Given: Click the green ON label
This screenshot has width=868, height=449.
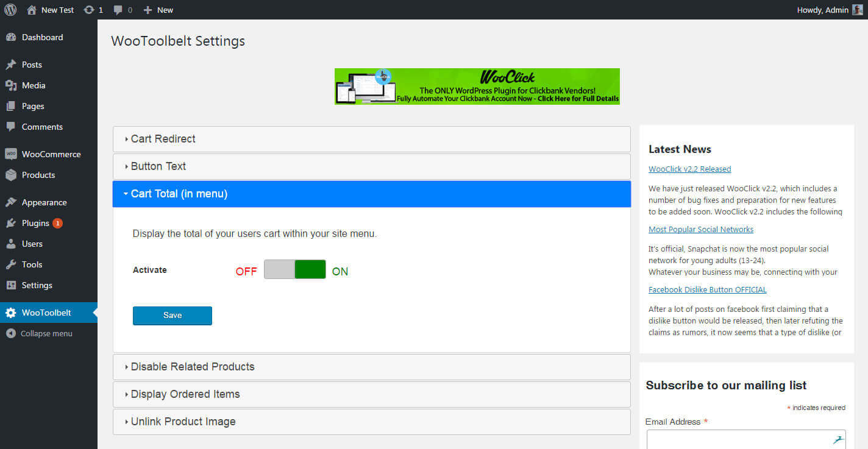Looking at the screenshot, I should tap(340, 271).
